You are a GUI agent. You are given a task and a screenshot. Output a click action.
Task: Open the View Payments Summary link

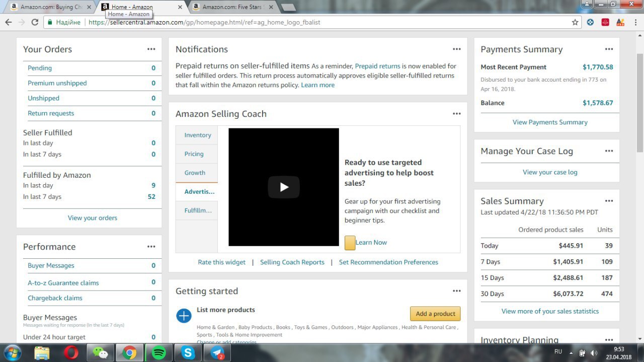[x=549, y=122]
